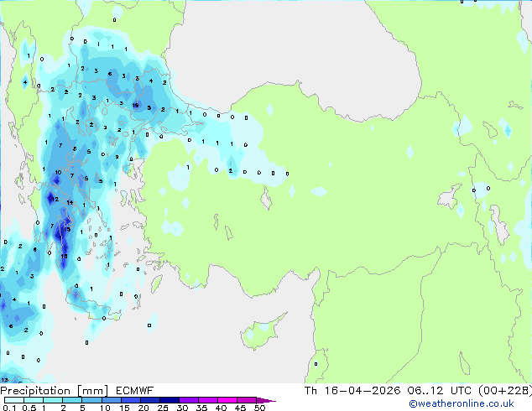Click the '16' precipitation value on map
Viewport: 532px width, 411px height.
tap(64, 256)
